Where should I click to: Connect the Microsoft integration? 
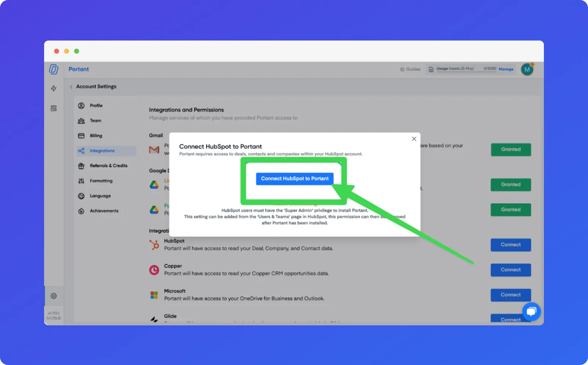(x=511, y=295)
